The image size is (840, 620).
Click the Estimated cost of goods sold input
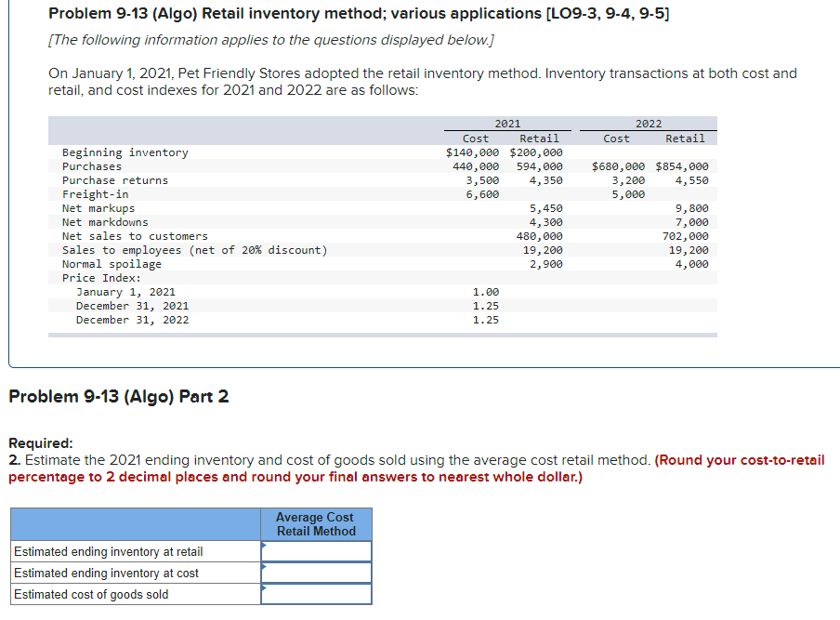[316, 594]
